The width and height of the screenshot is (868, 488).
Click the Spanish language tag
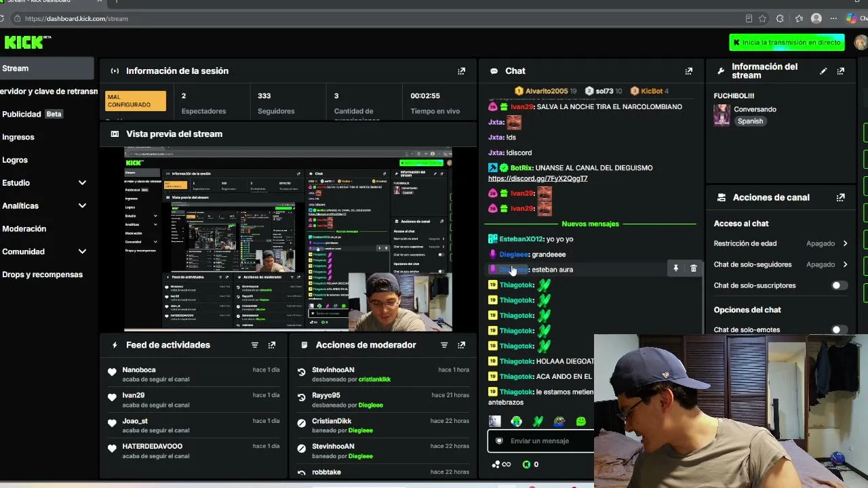(x=751, y=121)
